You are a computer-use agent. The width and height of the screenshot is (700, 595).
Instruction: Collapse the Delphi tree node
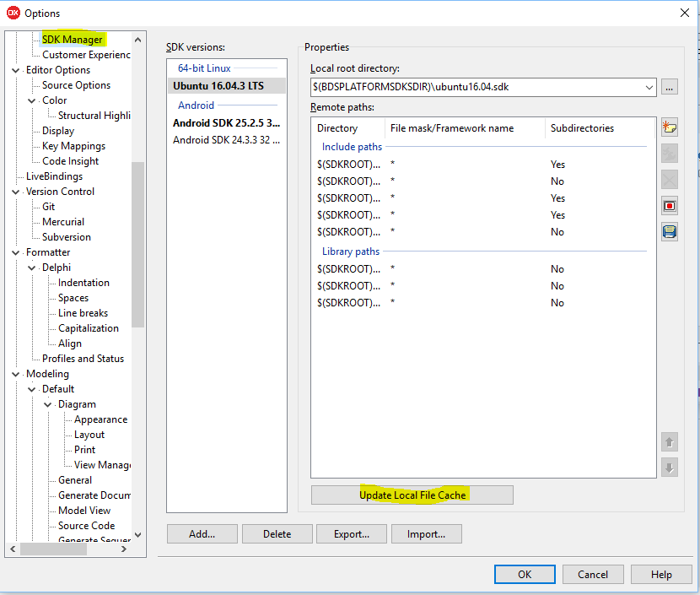click(x=32, y=268)
